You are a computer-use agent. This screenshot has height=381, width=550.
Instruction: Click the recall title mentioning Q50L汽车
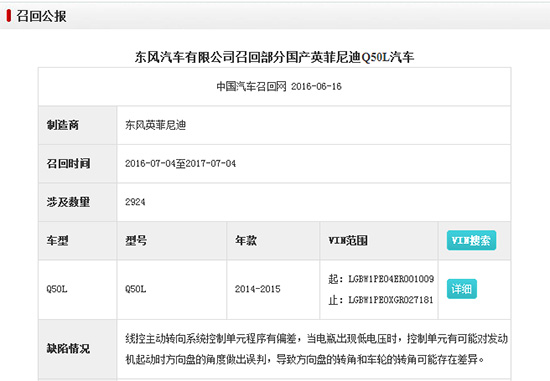point(274,57)
